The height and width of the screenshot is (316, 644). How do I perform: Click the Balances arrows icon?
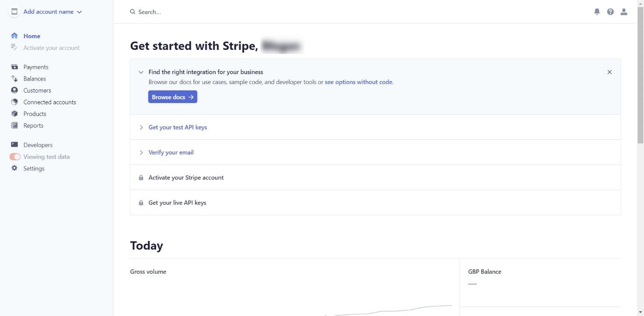[x=14, y=78]
